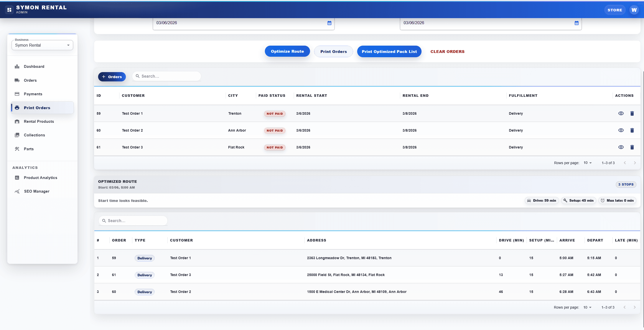
Task: Delete Test Order 2 using its trash icon
Action: tap(632, 130)
